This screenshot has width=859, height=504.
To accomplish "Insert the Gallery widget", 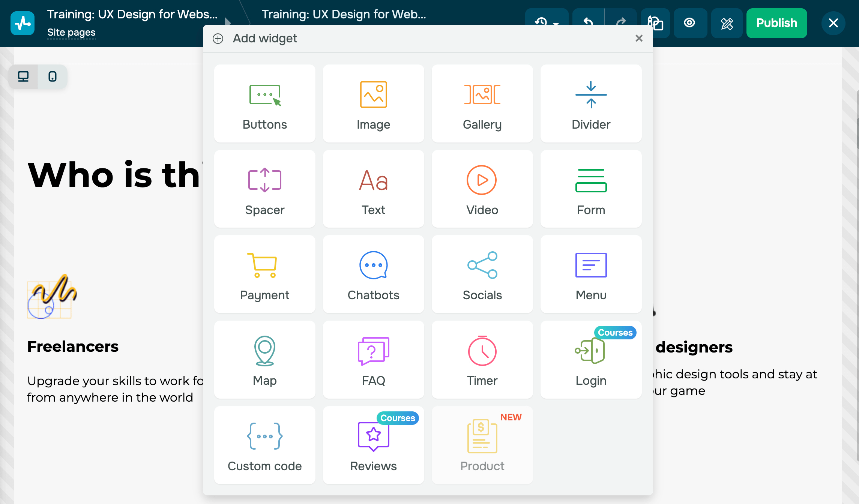I will [x=482, y=103].
